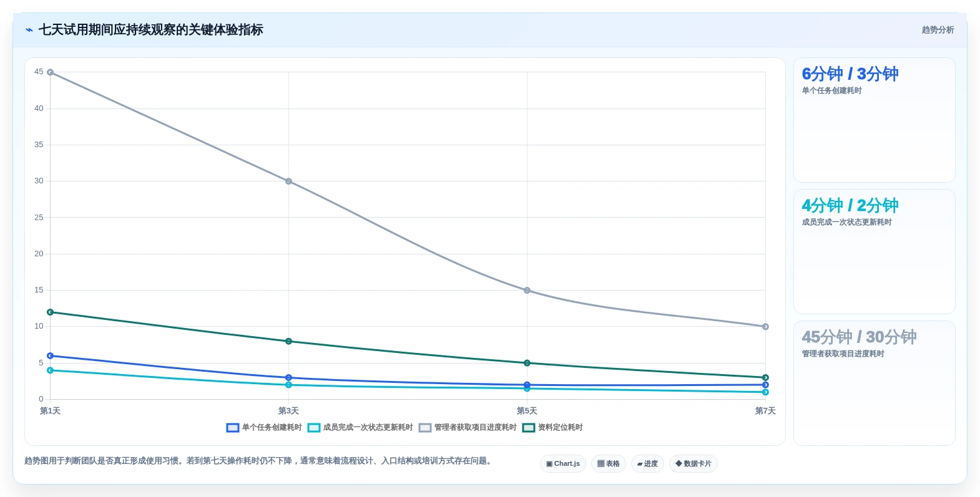Toggle the 成员完成一次状态更新耗时 legend series
The width and height of the screenshot is (980, 497).
coord(360,428)
